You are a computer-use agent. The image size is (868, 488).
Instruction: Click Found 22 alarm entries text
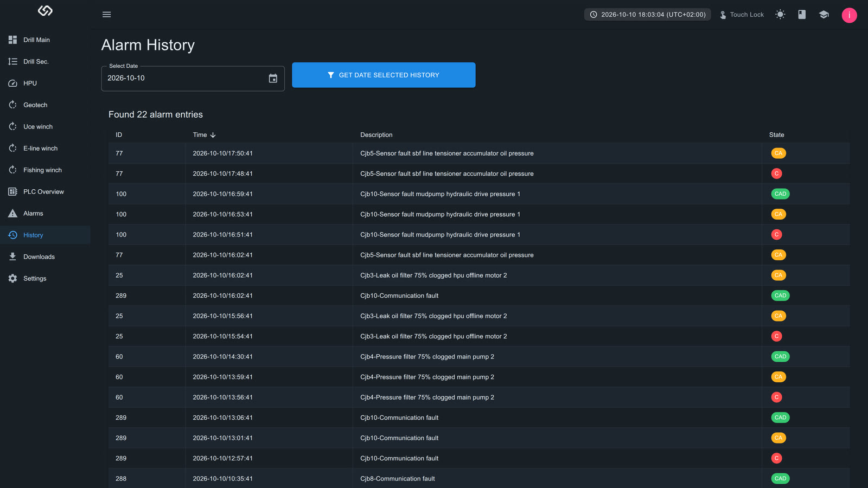pyautogui.click(x=156, y=114)
